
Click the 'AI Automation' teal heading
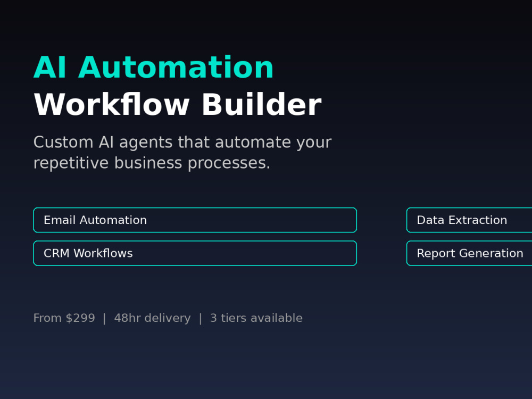pyautogui.click(x=153, y=67)
